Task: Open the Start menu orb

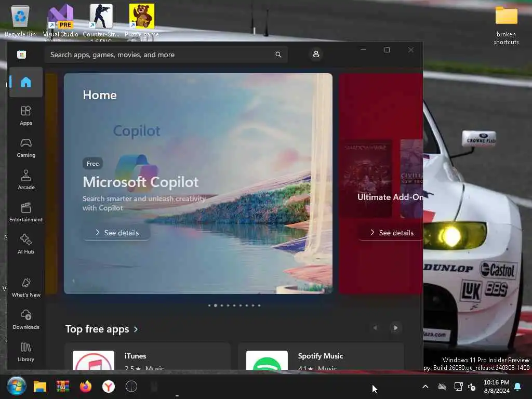Action: click(16, 386)
